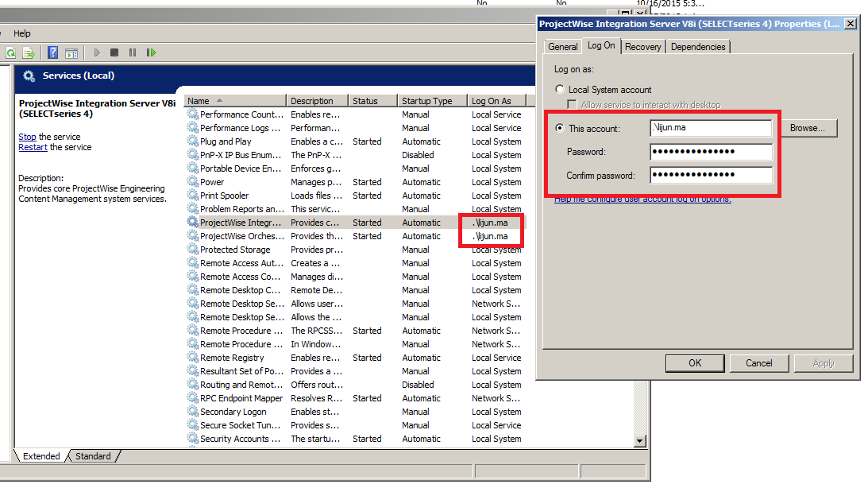This screenshot has width=868, height=488.
Task: Select the Resultant Set of Po... service row
Action: (x=354, y=371)
